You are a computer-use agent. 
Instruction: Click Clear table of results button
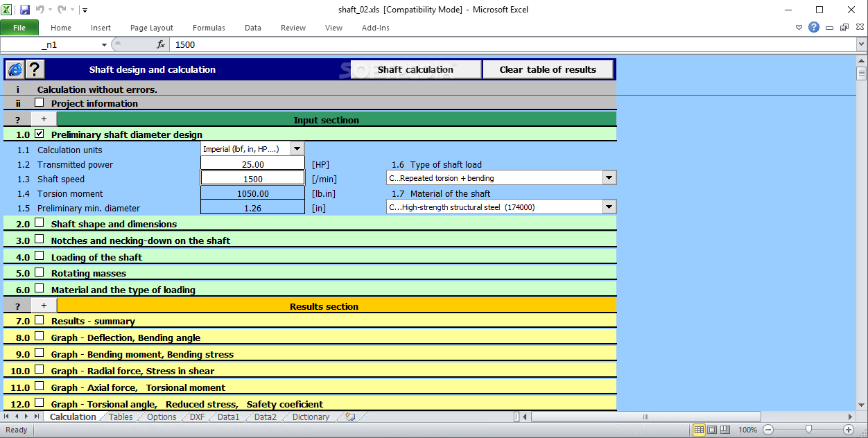click(x=548, y=69)
